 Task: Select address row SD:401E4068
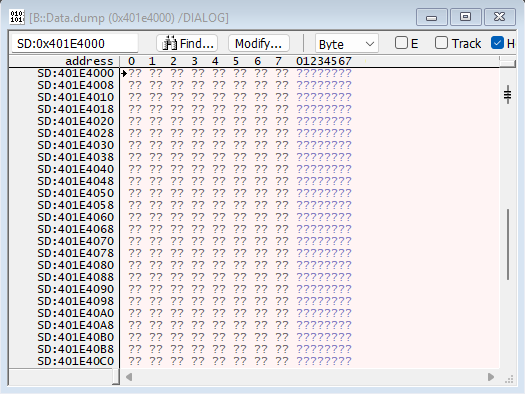point(76,229)
